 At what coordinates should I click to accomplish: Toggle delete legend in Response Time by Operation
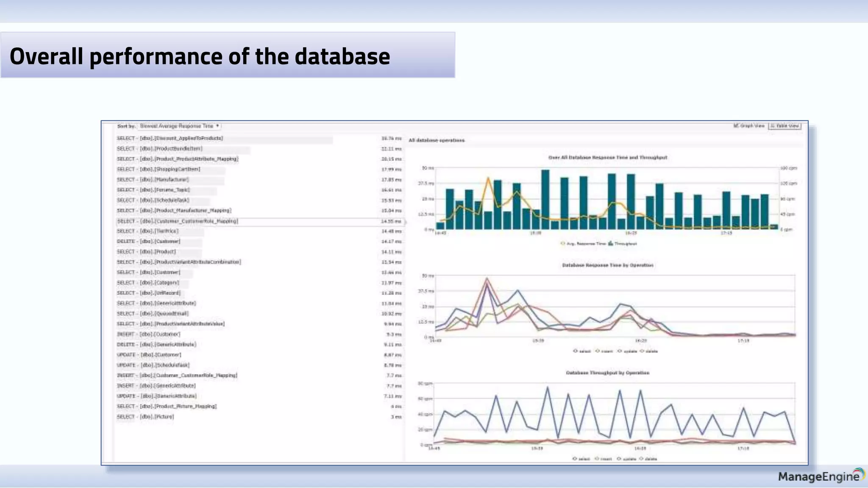649,351
